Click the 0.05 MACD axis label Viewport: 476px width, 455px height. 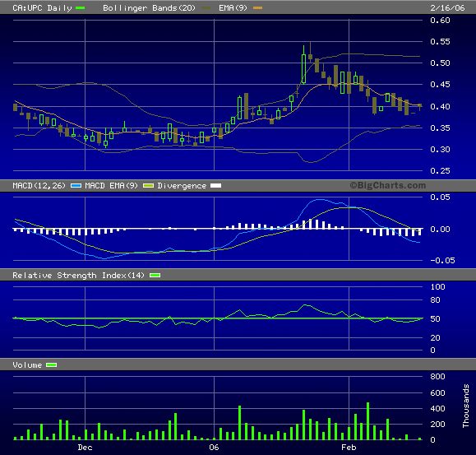(440, 197)
